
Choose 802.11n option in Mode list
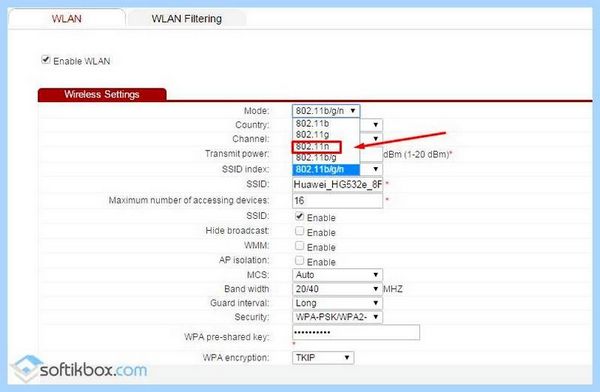(326, 146)
